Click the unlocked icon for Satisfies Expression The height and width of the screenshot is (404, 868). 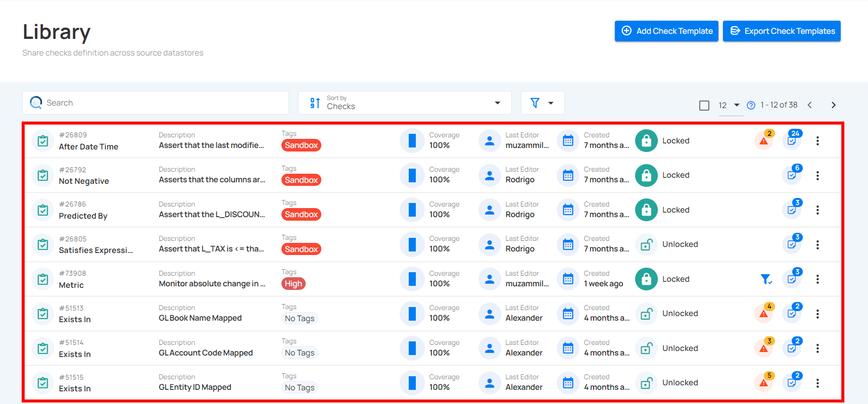(x=646, y=244)
